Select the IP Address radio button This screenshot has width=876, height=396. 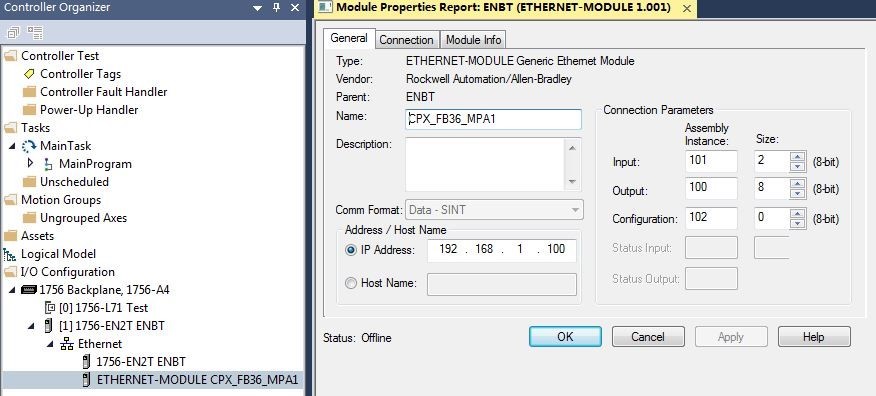coord(351,251)
